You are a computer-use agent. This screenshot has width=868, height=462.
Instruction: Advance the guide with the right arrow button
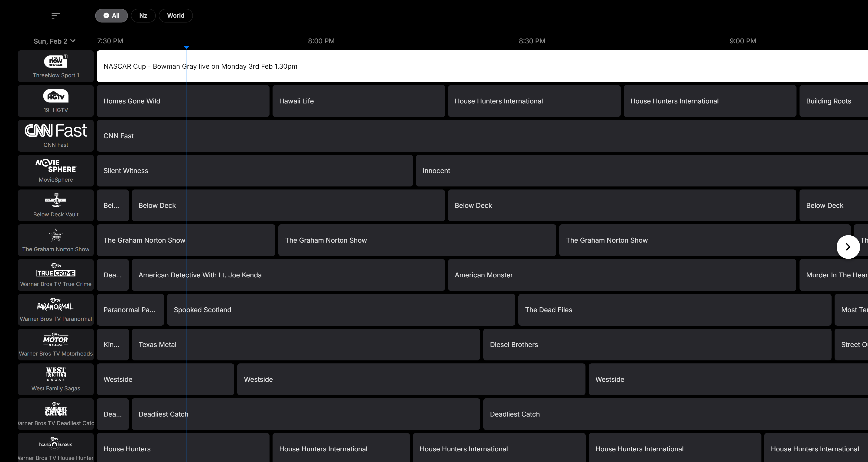(x=848, y=247)
